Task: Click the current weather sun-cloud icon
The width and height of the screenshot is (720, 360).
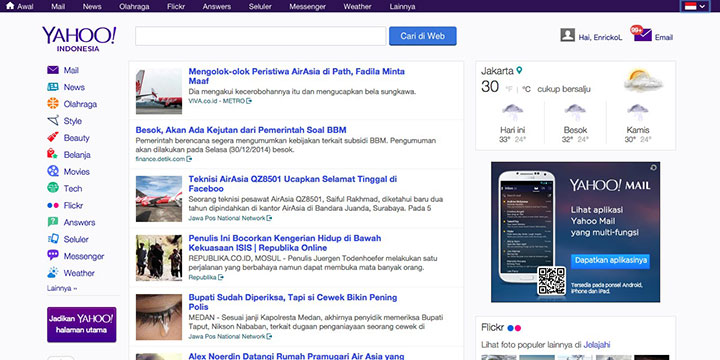Action: click(x=644, y=80)
